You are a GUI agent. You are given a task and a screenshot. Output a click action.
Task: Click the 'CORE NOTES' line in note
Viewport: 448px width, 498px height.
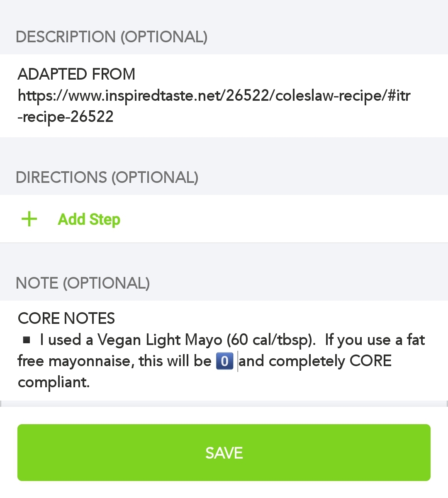coord(66,318)
